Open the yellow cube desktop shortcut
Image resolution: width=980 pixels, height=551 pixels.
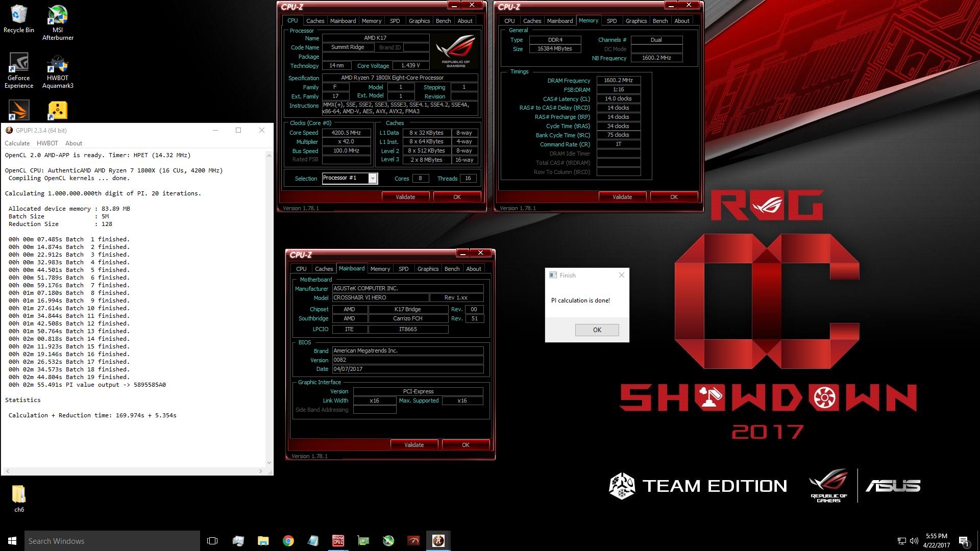[58, 110]
